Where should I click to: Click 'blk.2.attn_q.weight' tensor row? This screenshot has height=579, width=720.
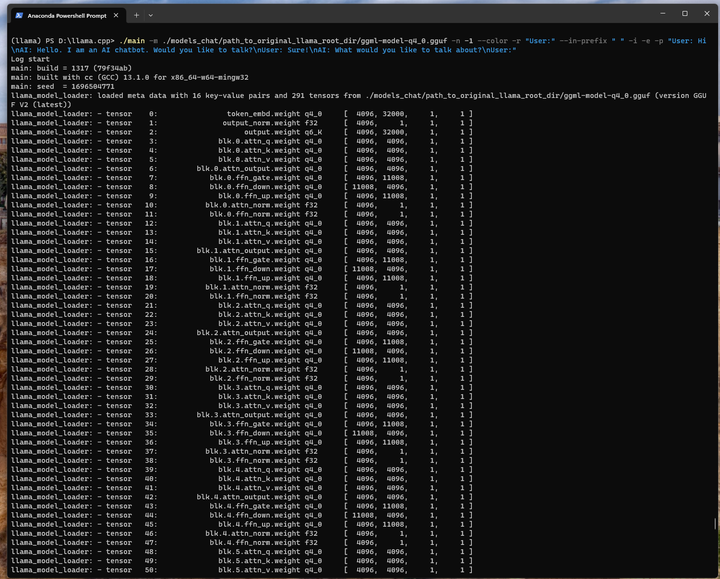coord(242,305)
